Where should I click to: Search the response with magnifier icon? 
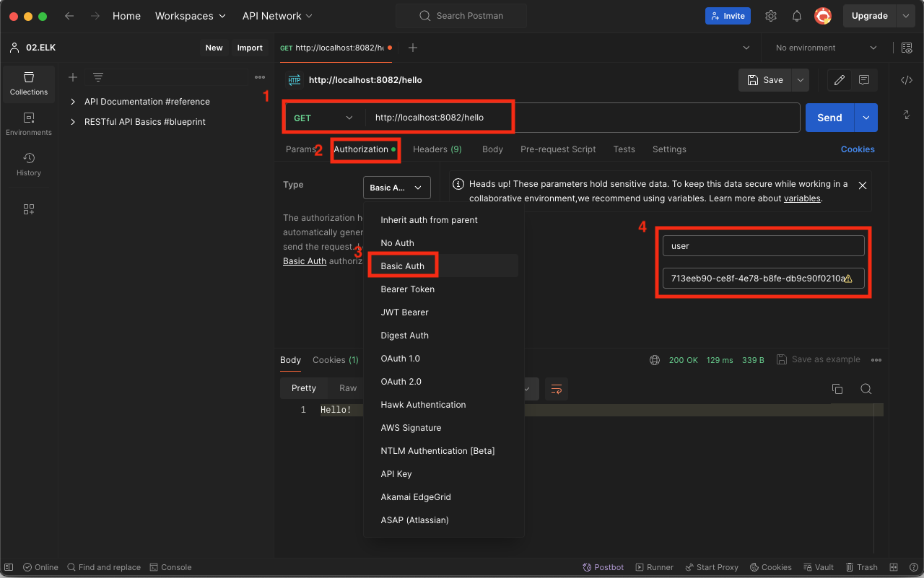tap(866, 389)
